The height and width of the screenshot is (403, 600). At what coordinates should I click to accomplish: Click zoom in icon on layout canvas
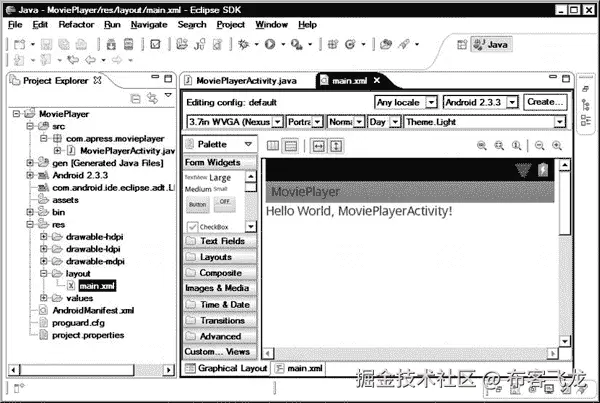pos(557,145)
